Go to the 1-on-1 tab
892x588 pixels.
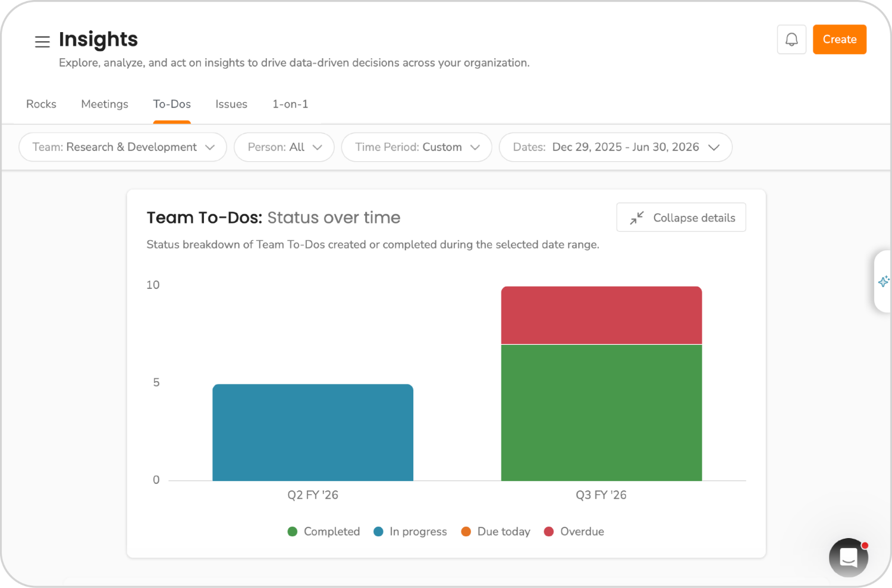pyautogui.click(x=290, y=104)
